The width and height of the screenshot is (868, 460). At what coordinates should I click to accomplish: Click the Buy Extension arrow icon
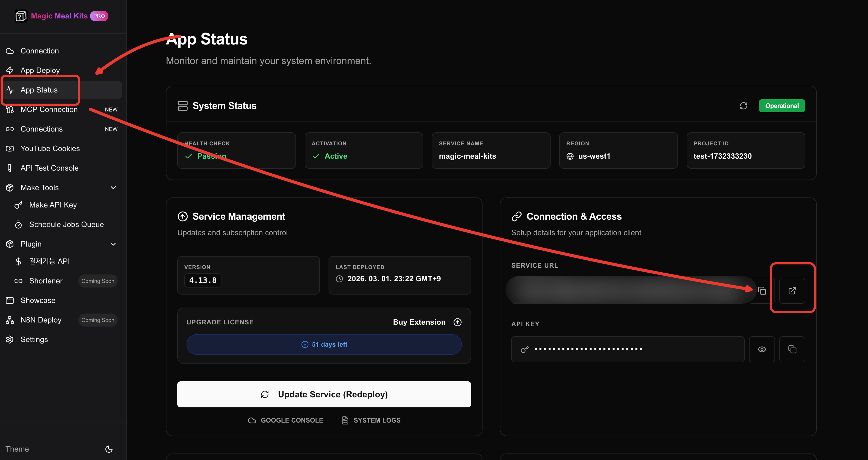click(x=458, y=322)
